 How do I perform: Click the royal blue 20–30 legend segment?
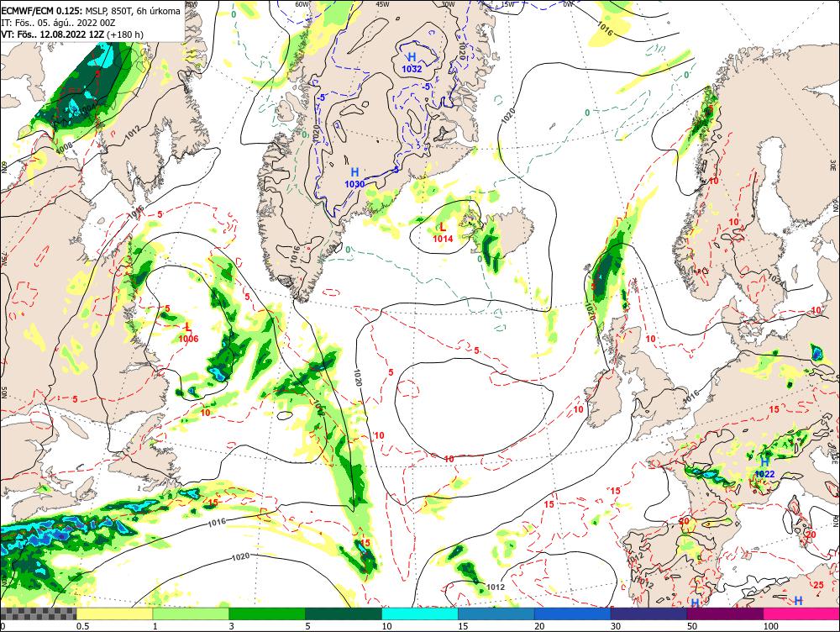[573, 614]
